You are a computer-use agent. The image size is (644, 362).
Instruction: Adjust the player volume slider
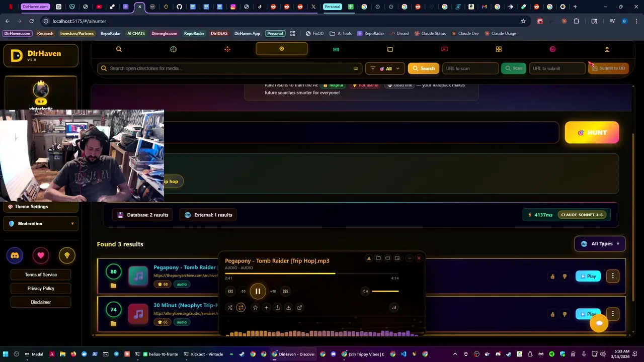(385, 291)
